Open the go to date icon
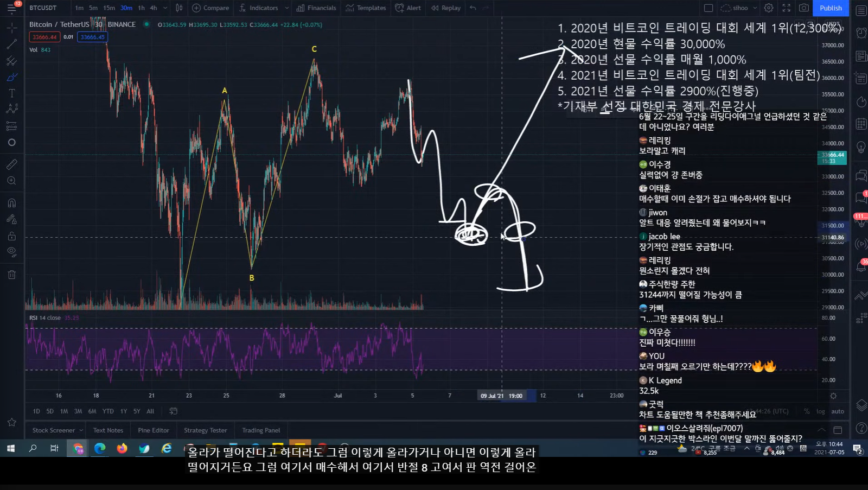The width and height of the screenshot is (868, 490). tap(174, 411)
